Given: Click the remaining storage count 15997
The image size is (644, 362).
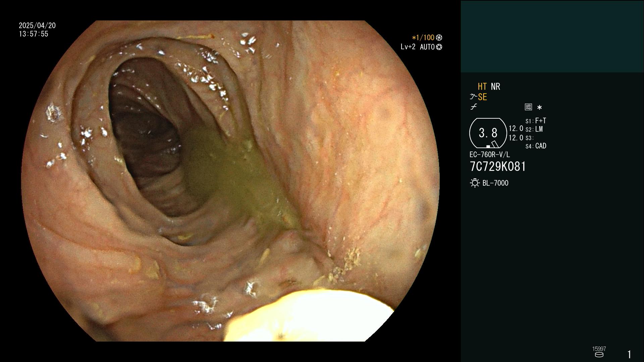Looking at the screenshot, I should coord(599,349).
